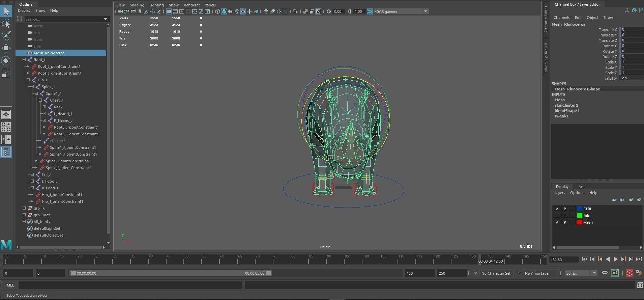Open the viewport Lighting menu
The image size is (644, 300).
pyautogui.click(x=156, y=5)
